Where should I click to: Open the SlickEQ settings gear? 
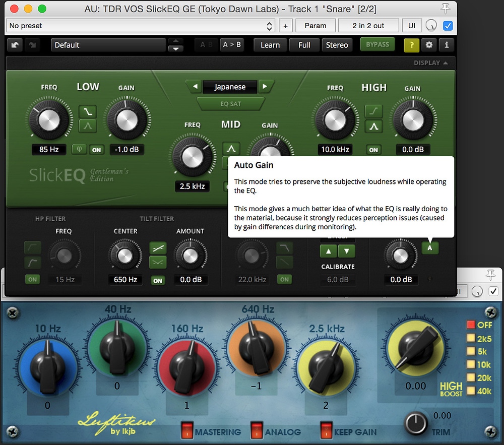click(x=429, y=45)
